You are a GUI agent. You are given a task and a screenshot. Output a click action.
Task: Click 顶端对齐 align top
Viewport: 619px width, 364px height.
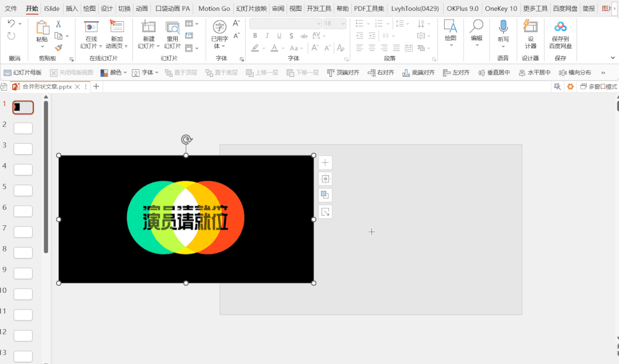tap(343, 73)
